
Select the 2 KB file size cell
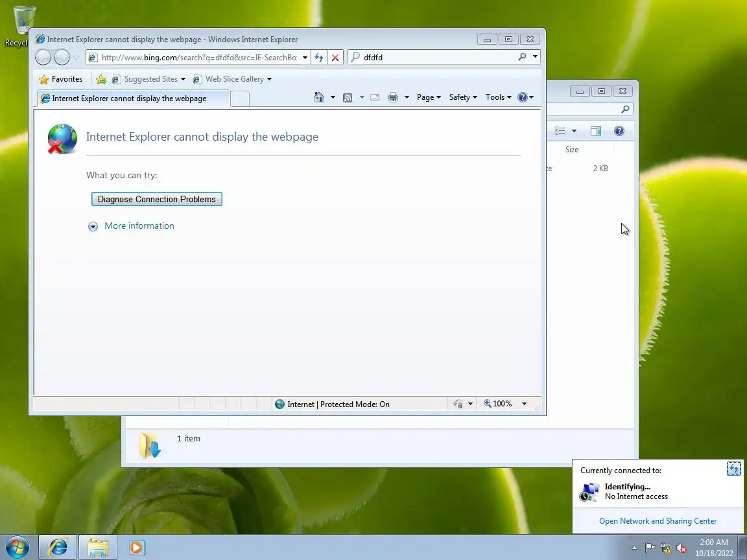(600, 168)
